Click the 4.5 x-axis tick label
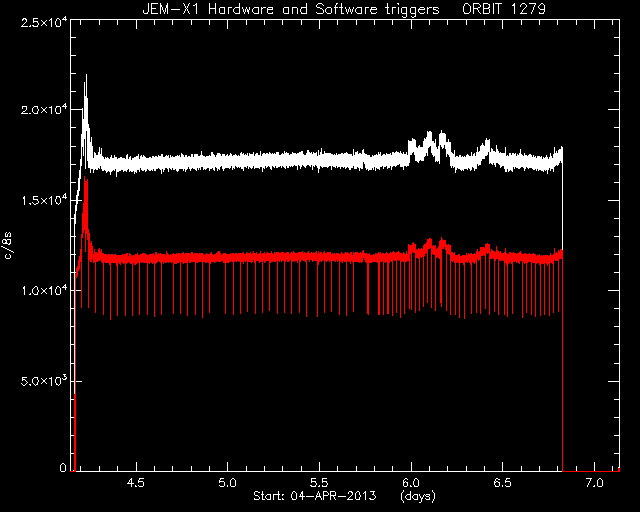The width and height of the screenshot is (640, 512). [x=136, y=483]
